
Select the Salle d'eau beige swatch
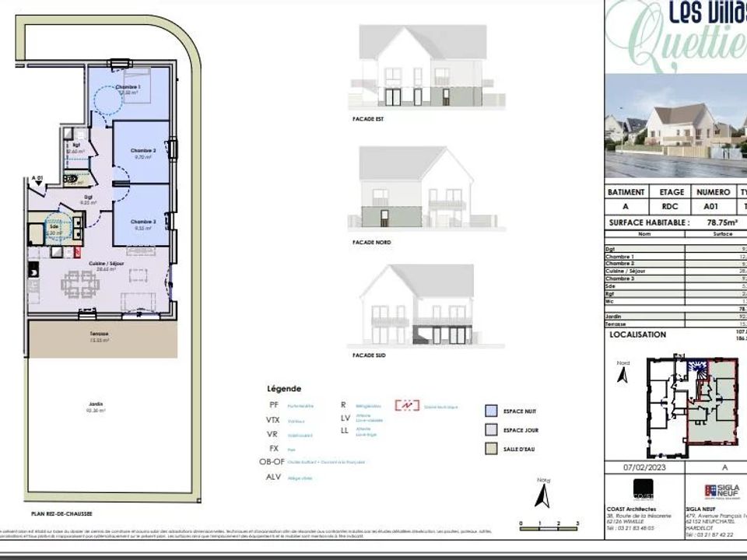[491, 449]
